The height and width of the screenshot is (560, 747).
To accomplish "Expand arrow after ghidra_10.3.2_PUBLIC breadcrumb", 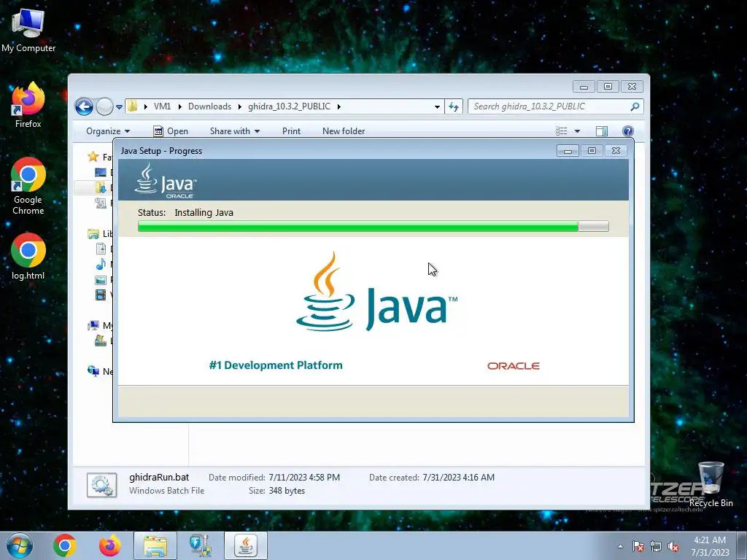I will pos(338,106).
